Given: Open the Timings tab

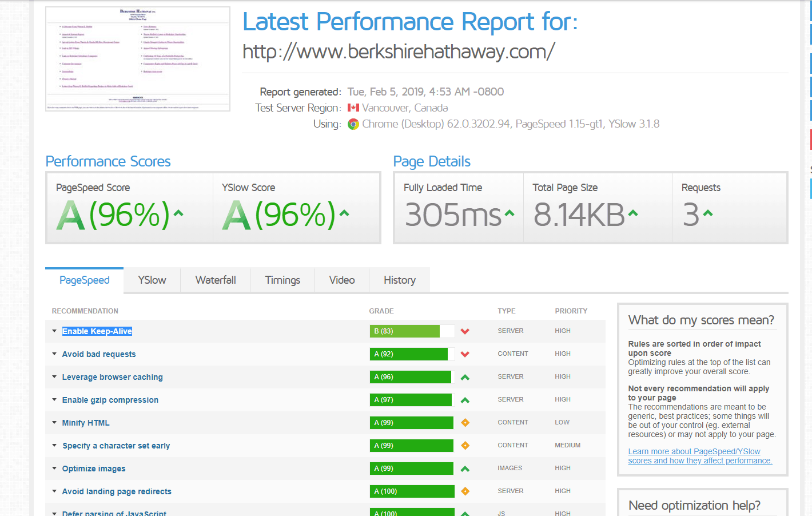Looking at the screenshot, I should click(x=282, y=280).
